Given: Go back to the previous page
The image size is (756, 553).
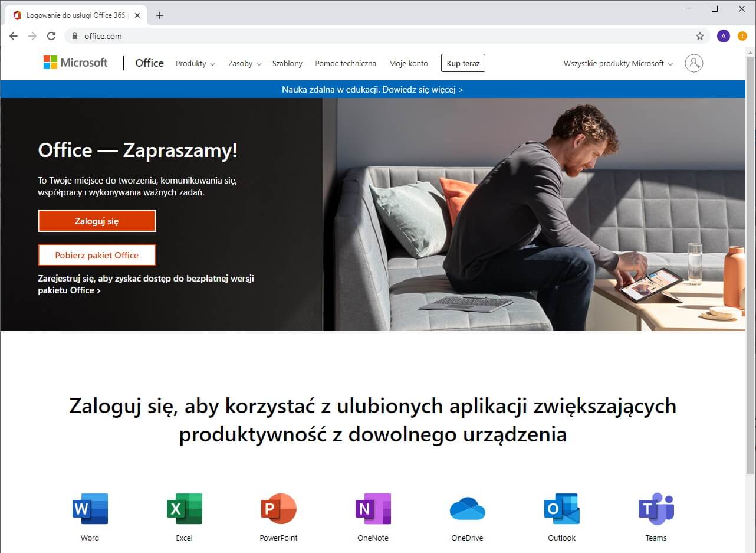Looking at the screenshot, I should (14, 36).
